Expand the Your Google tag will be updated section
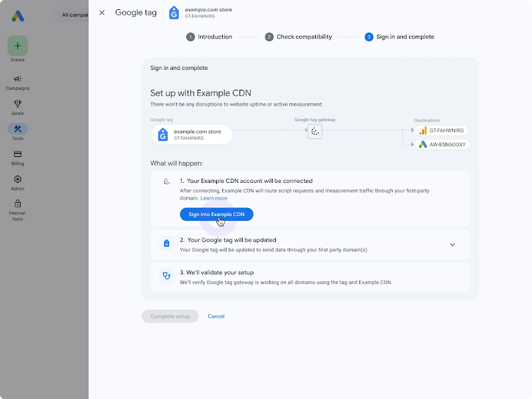The image size is (532, 399). coord(452,245)
